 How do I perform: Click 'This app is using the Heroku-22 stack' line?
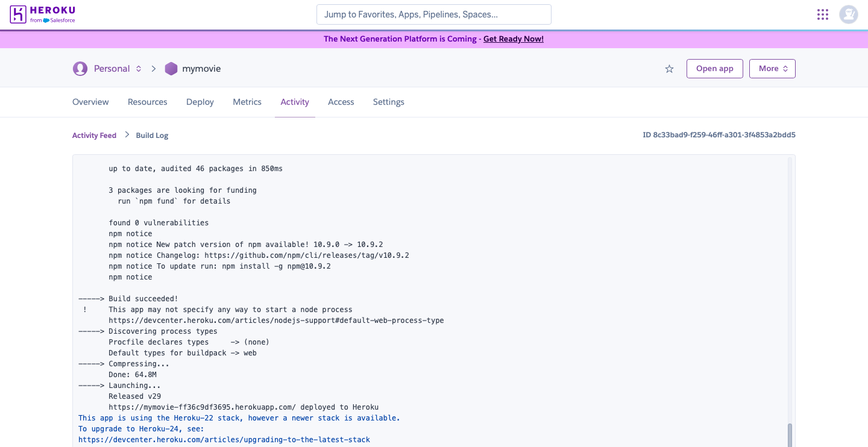coord(239,418)
